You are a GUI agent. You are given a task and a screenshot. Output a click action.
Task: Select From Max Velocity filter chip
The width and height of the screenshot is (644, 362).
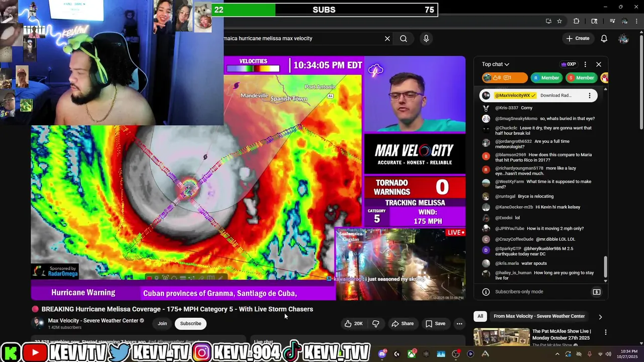point(539,316)
